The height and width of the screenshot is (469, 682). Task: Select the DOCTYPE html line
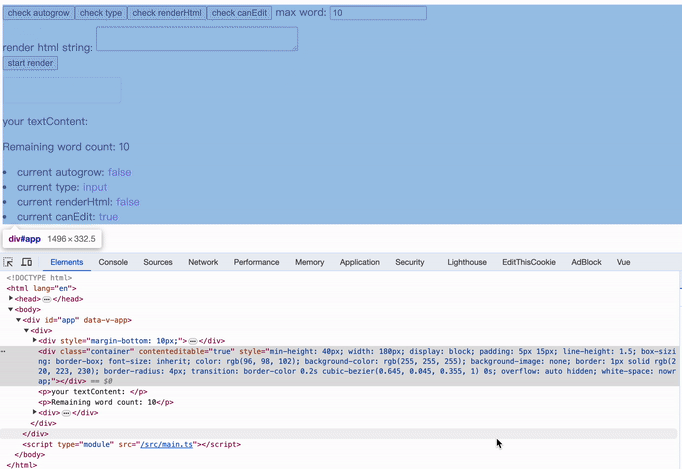(39, 278)
